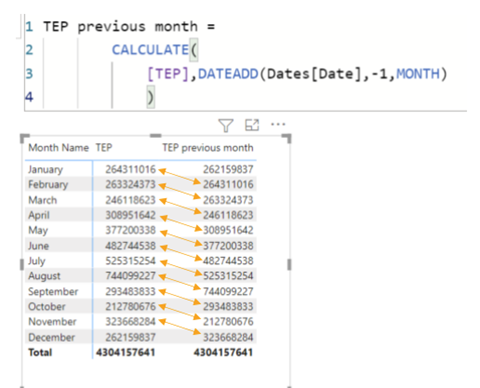Place cursor on formula line 1 measure name

(x=121, y=27)
